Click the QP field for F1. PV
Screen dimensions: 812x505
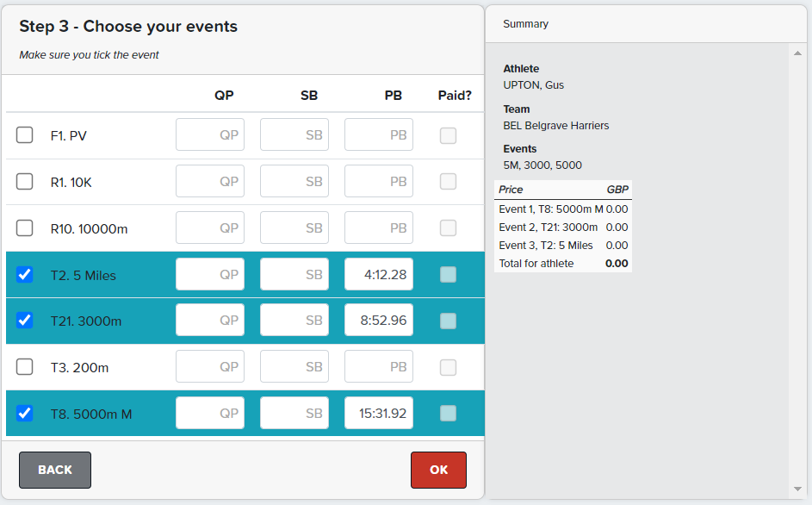[x=210, y=135]
